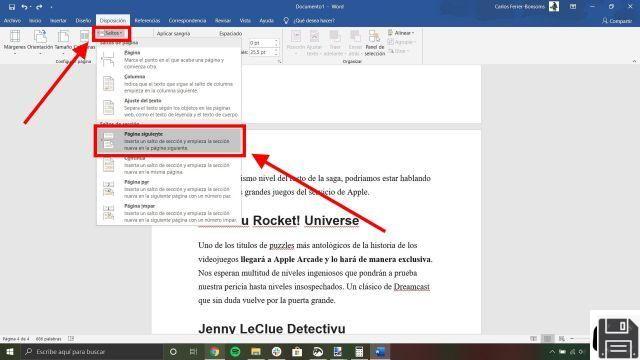
Task: Insert a Columna break
Action: pyautogui.click(x=169, y=83)
